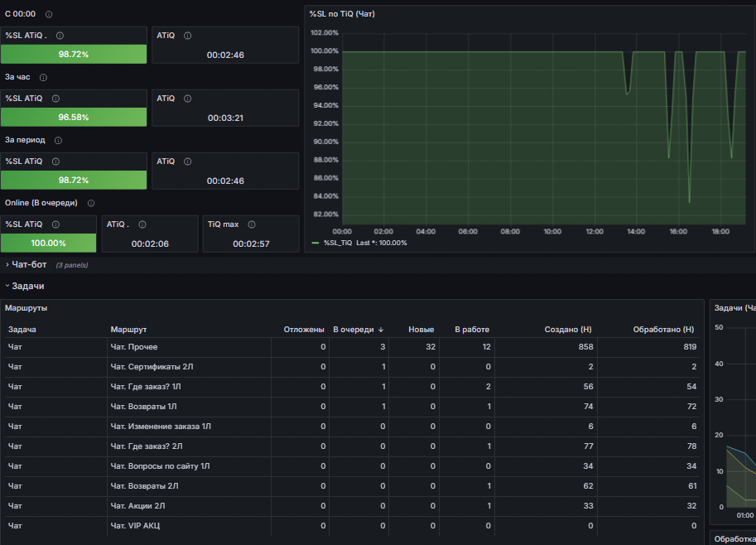The width and height of the screenshot is (756, 545).
Task: Click the Маршрут column header
Action: pos(128,330)
